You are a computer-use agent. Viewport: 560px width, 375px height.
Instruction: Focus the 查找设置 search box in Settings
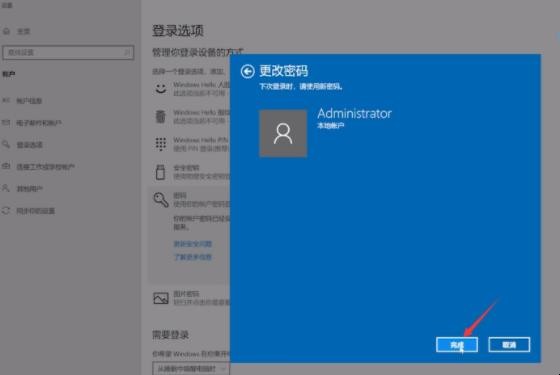68,52
